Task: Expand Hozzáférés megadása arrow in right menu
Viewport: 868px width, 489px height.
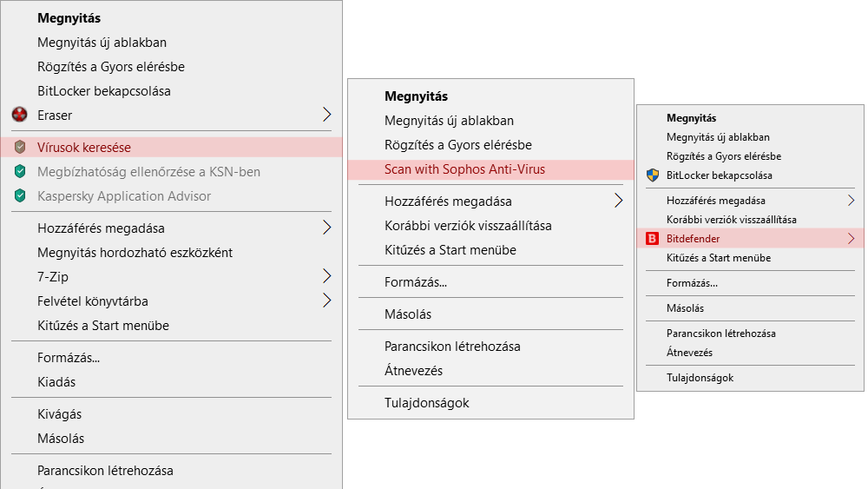Action: coord(852,200)
